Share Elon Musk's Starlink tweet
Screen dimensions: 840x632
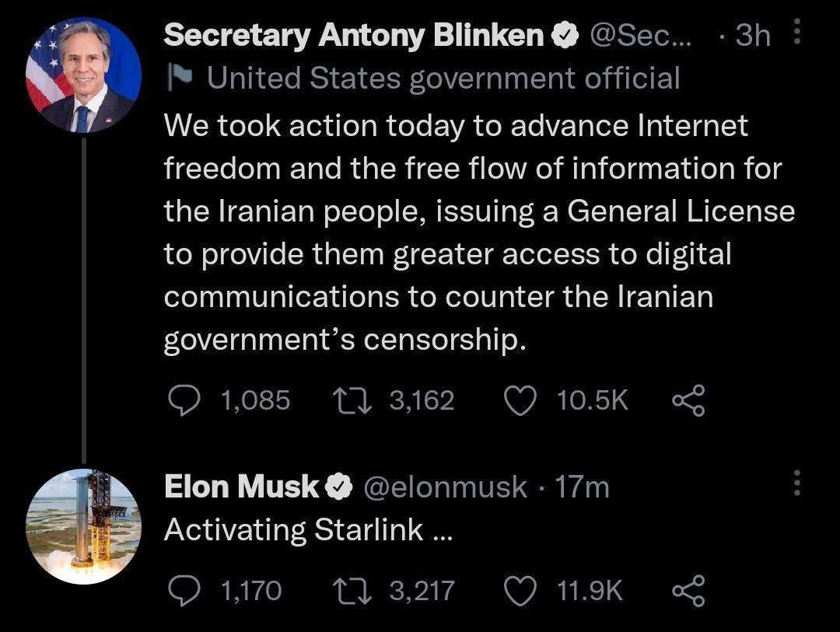coord(688,592)
